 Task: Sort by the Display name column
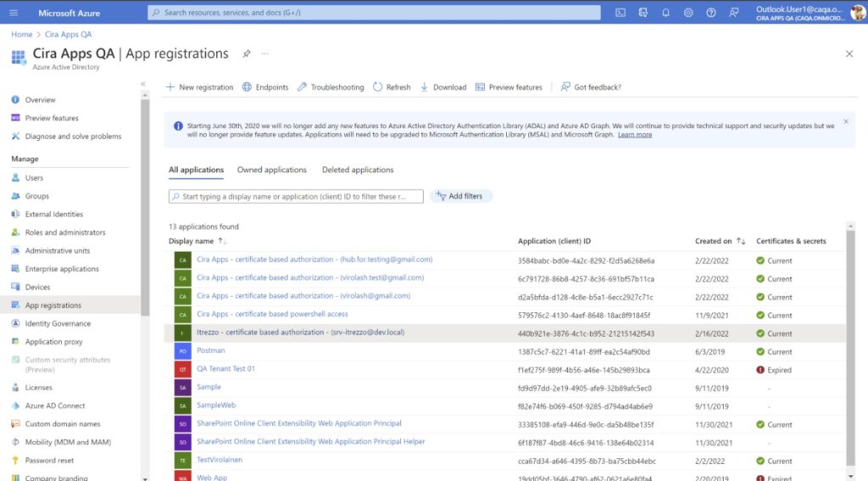197,241
